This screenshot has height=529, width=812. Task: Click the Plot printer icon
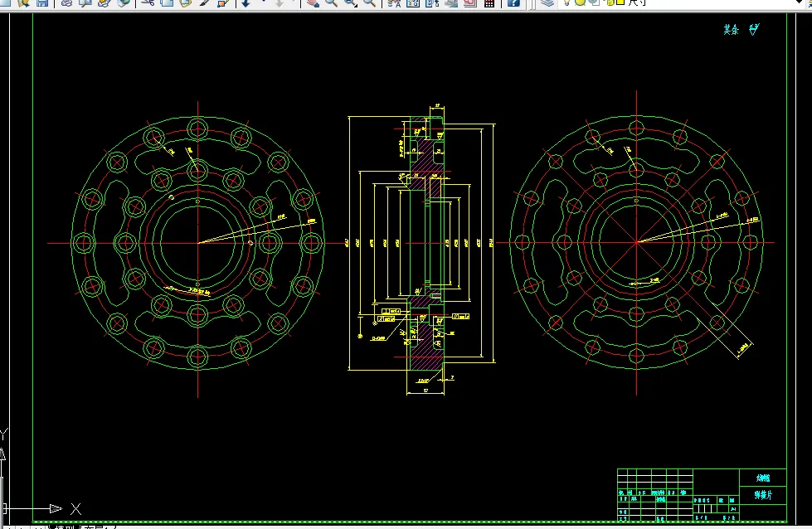(x=66, y=2)
